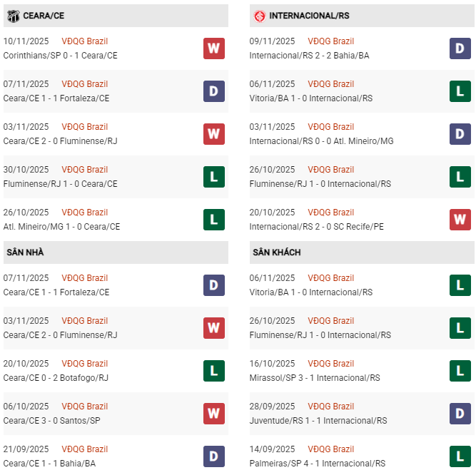Open VĐQG Brazil link dated 16/10/2025
476x475 pixels.
coord(331,364)
